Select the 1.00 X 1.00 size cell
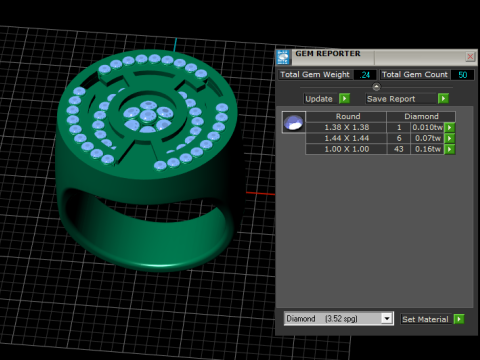Viewport: 480px width, 360px height. click(347, 149)
